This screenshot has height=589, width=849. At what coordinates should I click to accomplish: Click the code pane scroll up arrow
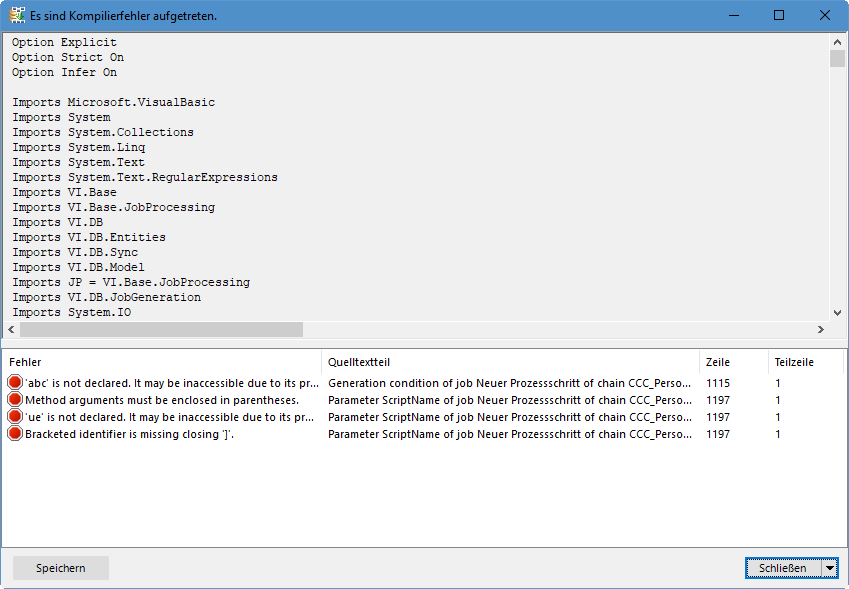point(837,42)
